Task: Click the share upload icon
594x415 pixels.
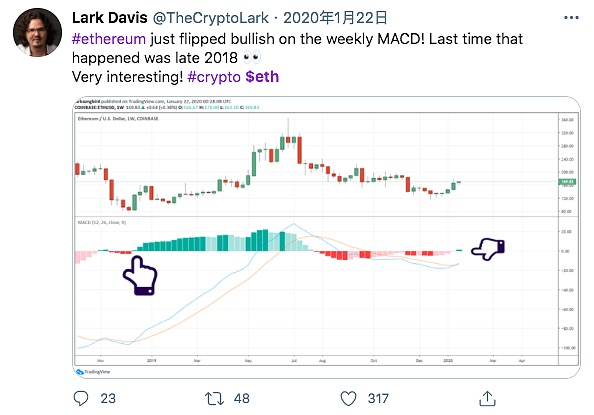Action: [x=487, y=399]
